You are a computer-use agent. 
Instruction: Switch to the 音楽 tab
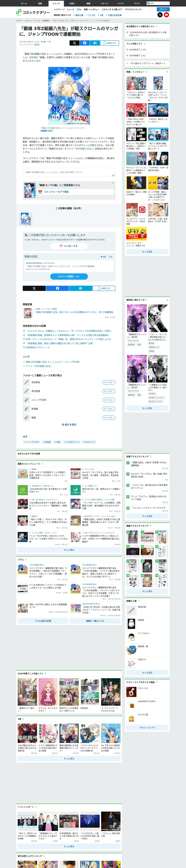click(x=40, y=3)
